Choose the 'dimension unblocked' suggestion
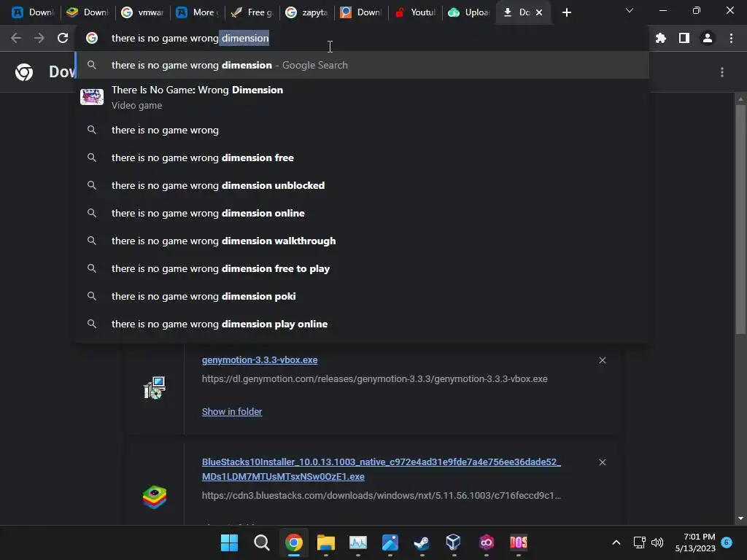The image size is (747, 560). pos(362,185)
